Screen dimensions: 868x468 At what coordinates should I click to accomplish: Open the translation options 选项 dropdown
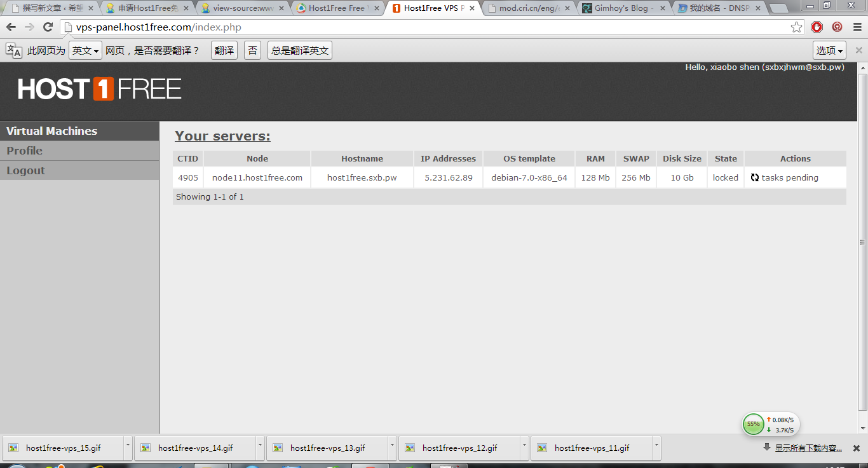click(830, 51)
